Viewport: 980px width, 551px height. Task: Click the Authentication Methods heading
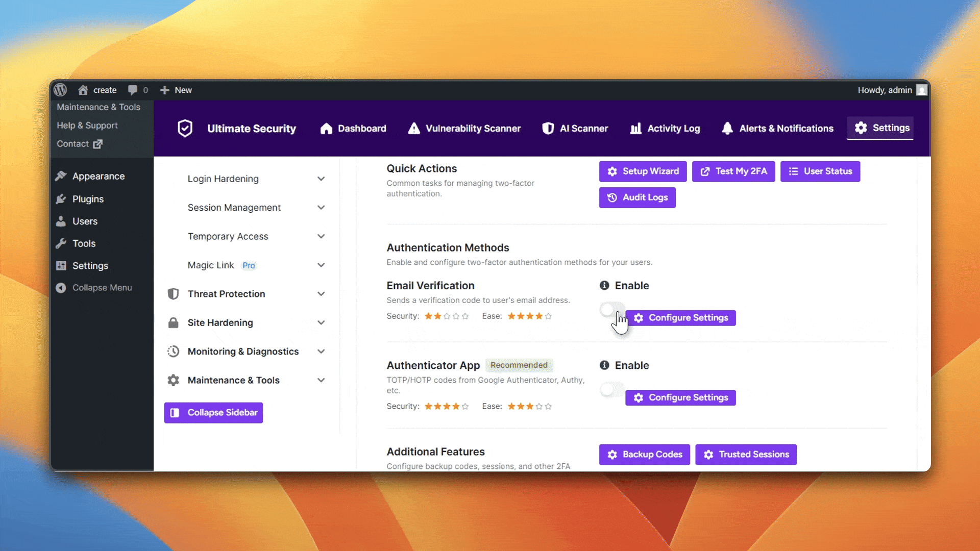[x=448, y=248]
